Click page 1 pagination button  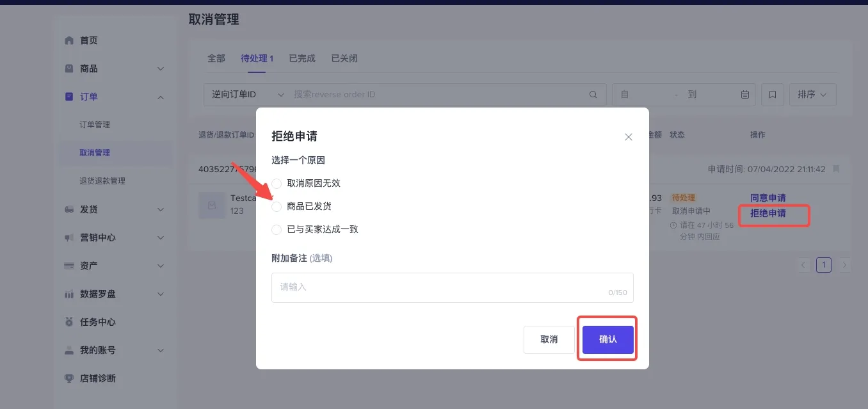point(824,265)
